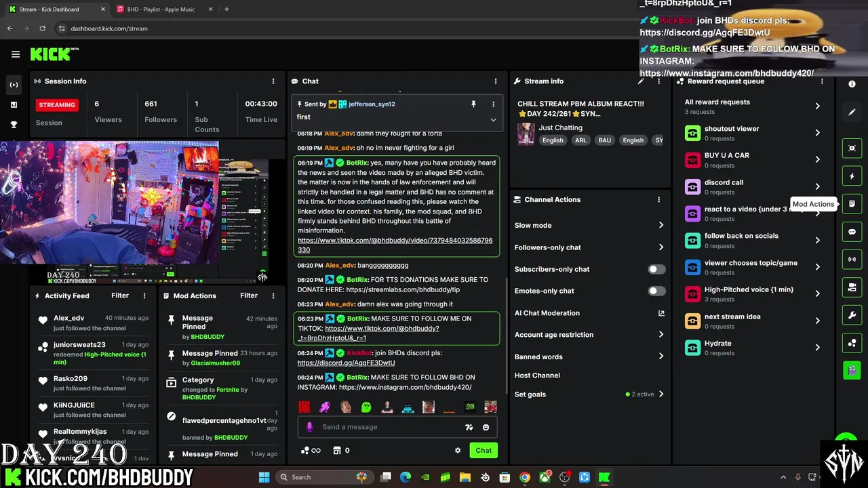Image resolution: width=868 pixels, height=488 pixels.
Task: Open the hamburger menu beside the Kick logo
Action: (16, 54)
